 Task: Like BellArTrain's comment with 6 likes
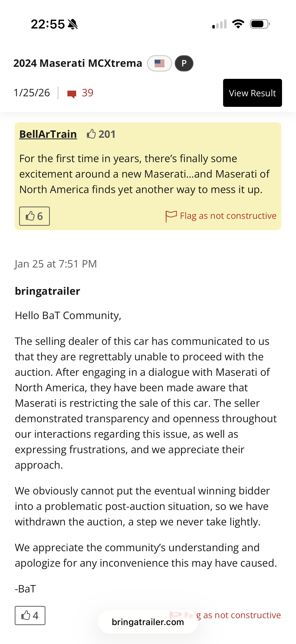34,216
